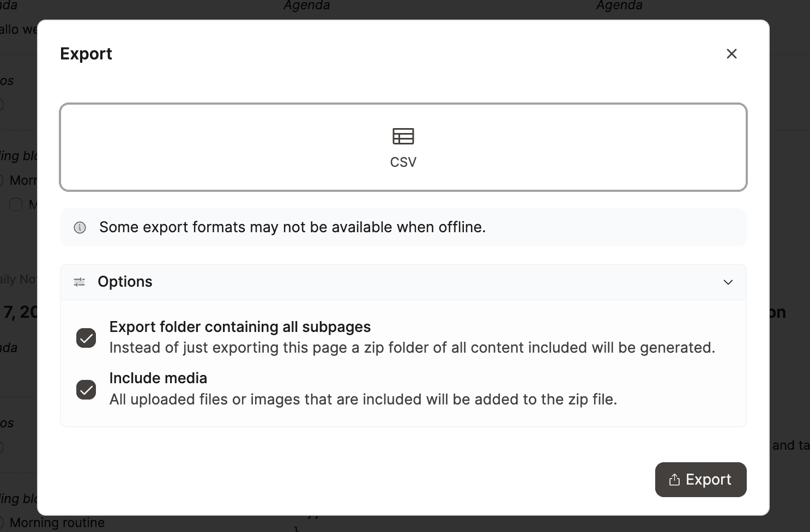The height and width of the screenshot is (532, 810).
Task: Click the offline export formats notice text
Action: pyautogui.click(x=292, y=227)
